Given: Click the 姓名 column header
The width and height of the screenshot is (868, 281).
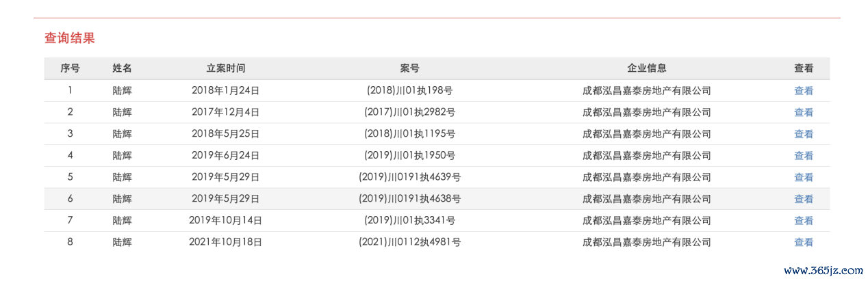Looking at the screenshot, I should point(122,68).
